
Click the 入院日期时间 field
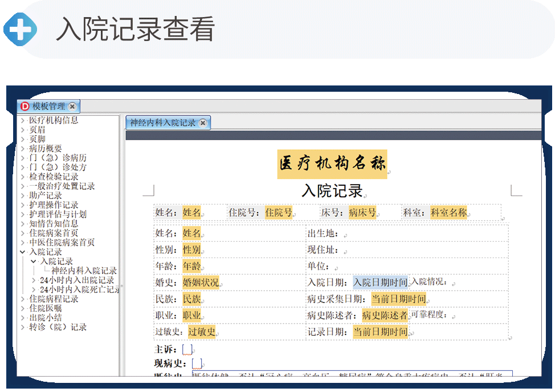tap(380, 282)
